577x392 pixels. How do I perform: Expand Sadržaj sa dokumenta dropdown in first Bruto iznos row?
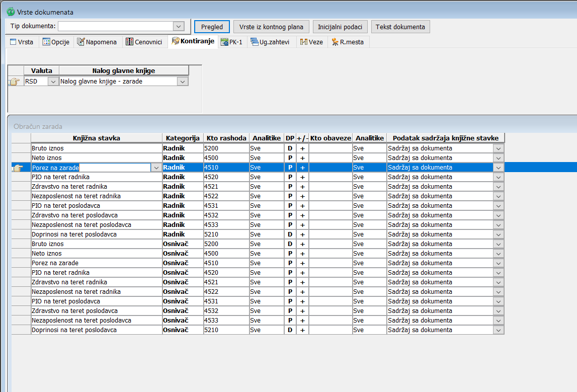(498, 148)
